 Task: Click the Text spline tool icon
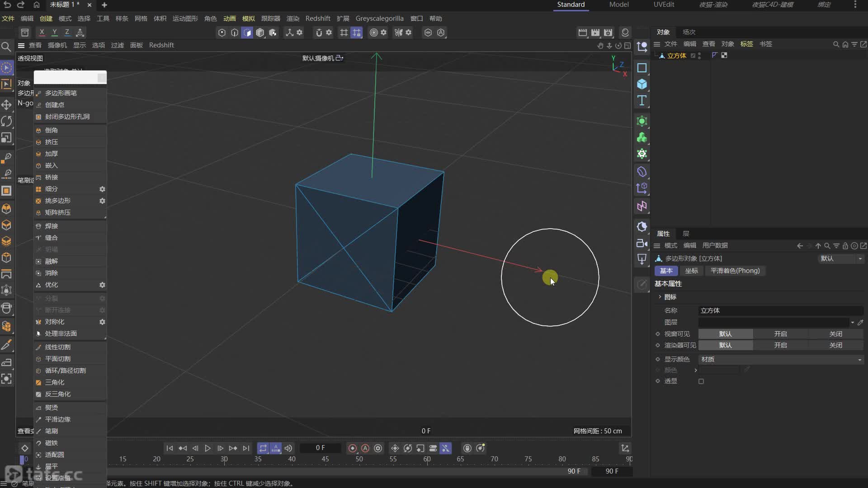642,100
